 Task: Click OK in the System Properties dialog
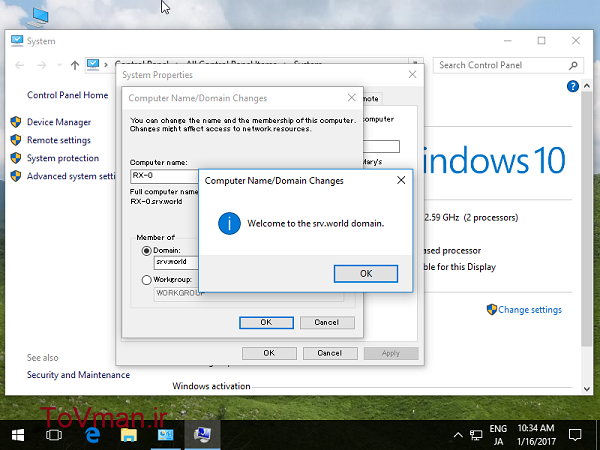269,353
